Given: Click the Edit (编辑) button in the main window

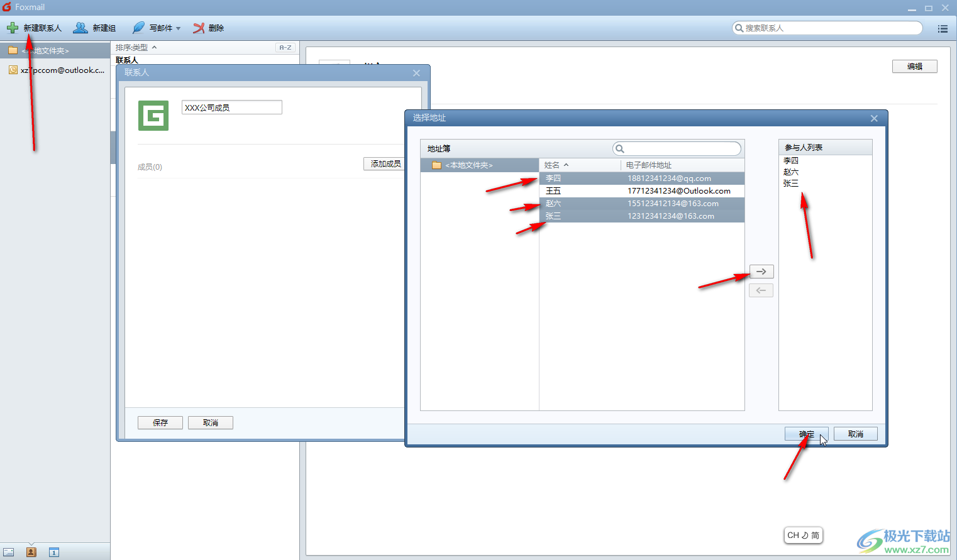Looking at the screenshot, I should [915, 66].
